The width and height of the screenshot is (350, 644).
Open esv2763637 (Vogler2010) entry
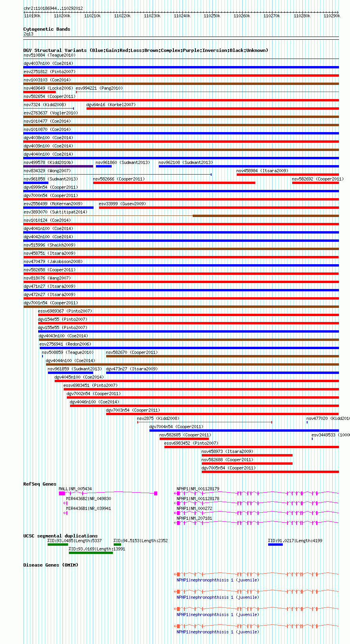coord(50,113)
